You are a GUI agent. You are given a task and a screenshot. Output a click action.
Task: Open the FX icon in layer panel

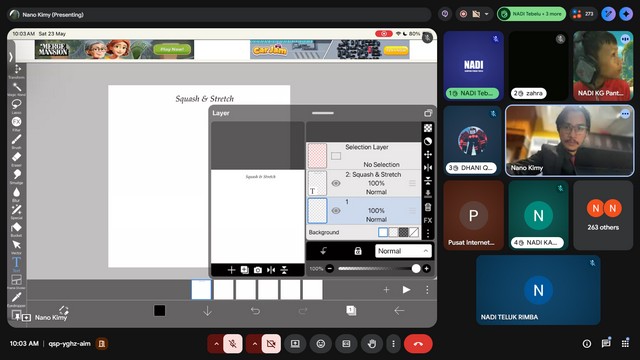(x=427, y=220)
